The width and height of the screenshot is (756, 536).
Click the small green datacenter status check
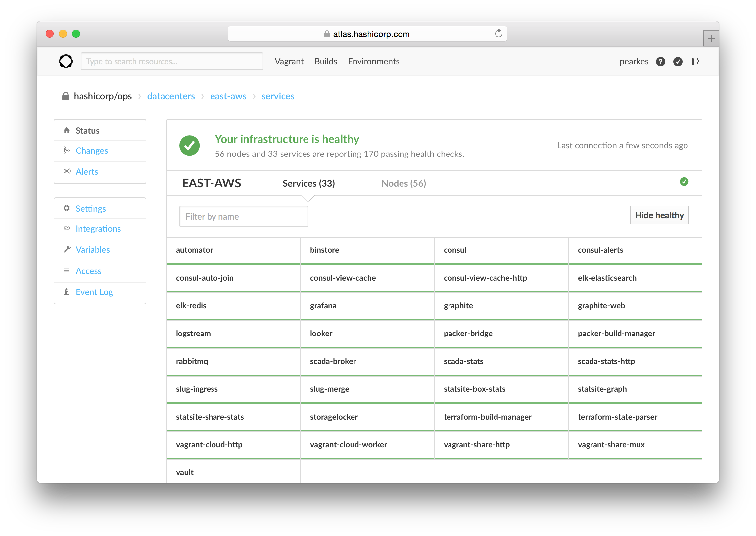coord(684,182)
